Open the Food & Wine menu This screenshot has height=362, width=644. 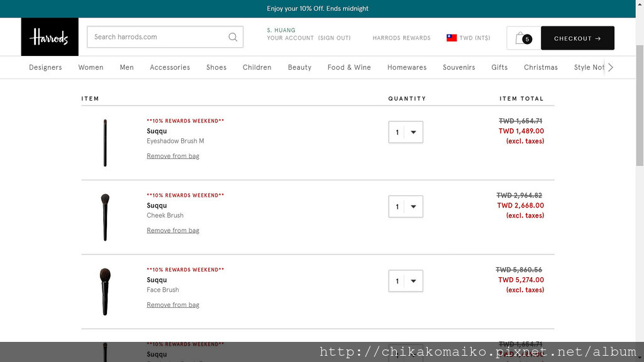[349, 67]
